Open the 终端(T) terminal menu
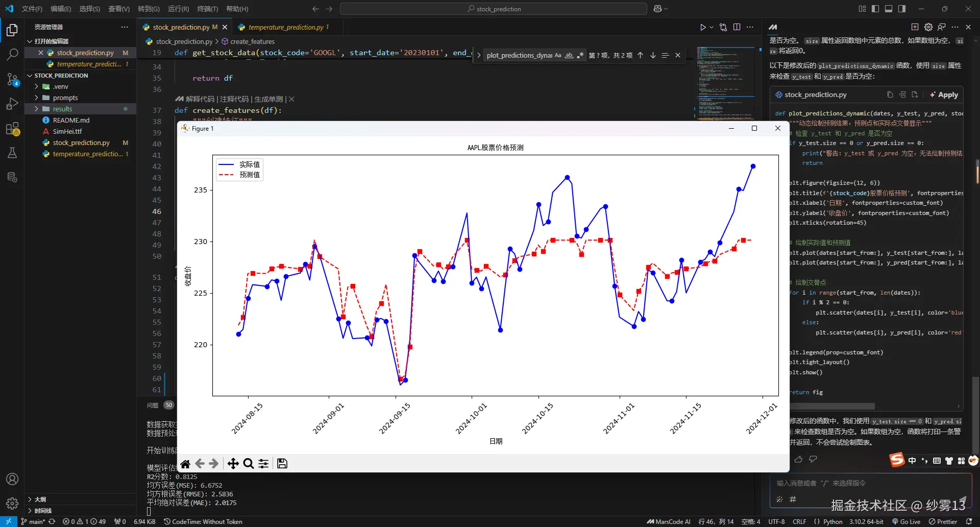This screenshot has height=527, width=980. pyautogui.click(x=207, y=9)
